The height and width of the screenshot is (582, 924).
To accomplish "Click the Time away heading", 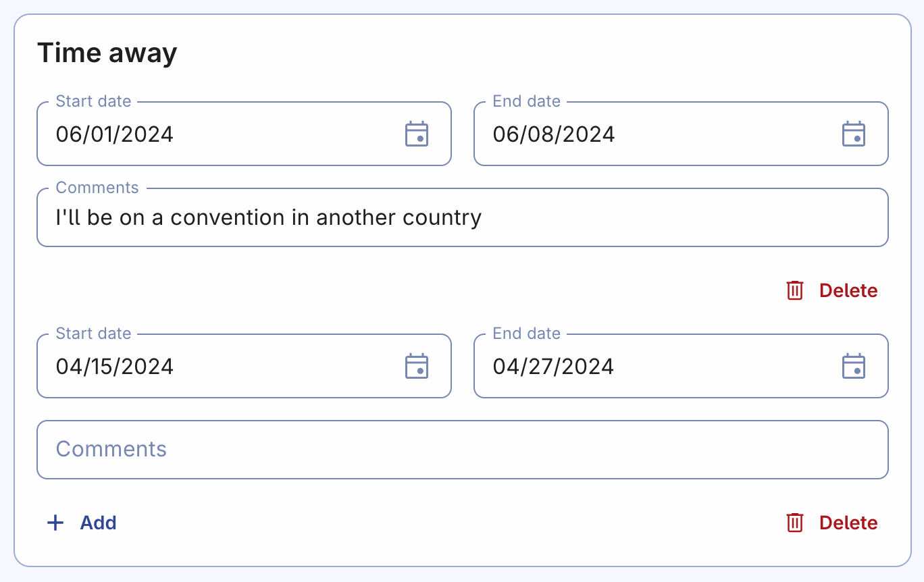I will coord(107,53).
